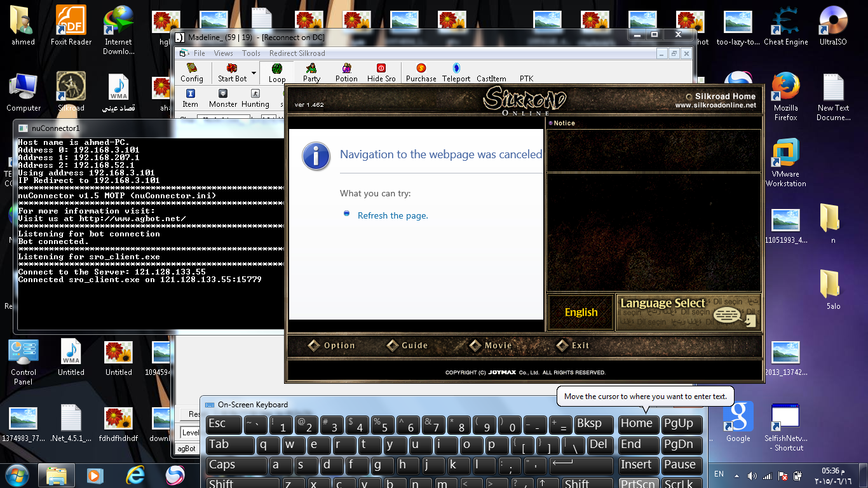Screen dimensions: 868x488
Task: Click the Del key on On-Screen Keyboard
Action: (x=600, y=445)
